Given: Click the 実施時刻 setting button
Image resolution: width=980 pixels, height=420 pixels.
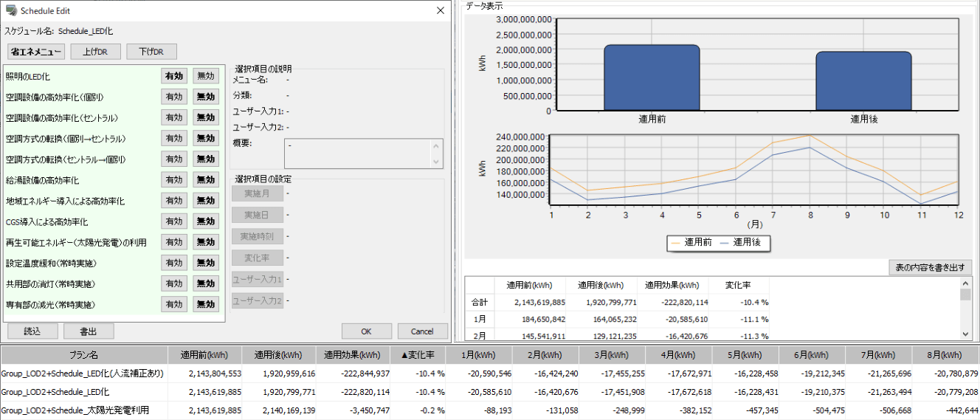Looking at the screenshot, I should tap(258, 236).
